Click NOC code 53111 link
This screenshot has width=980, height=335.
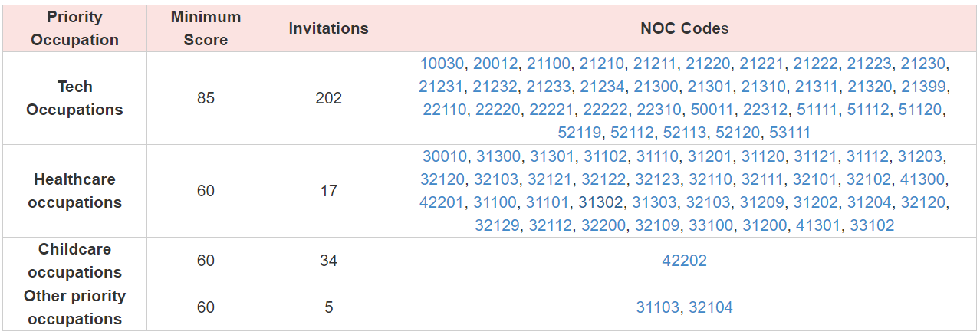789,133
